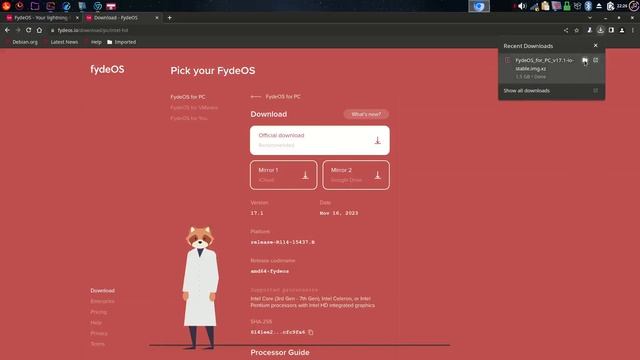Click the clipboard manager tray icon

coord(545,6)
